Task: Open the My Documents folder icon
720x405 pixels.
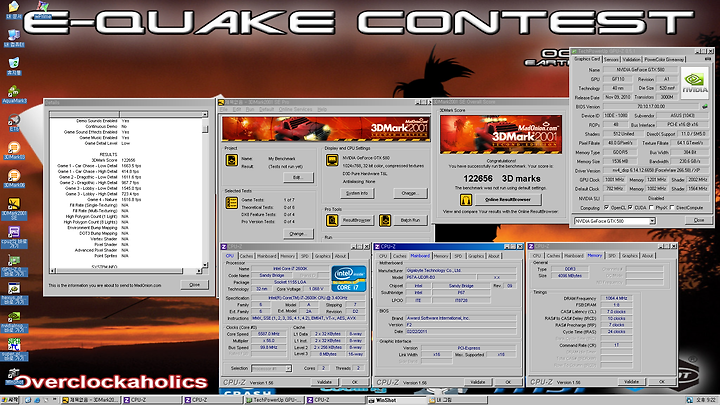Action: 14,10
